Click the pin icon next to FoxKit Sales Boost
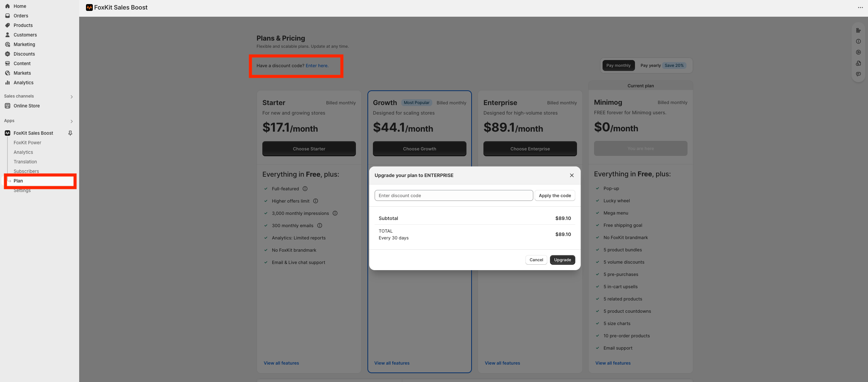This screenshot has width=868, height=382. (x=70, y=133)
